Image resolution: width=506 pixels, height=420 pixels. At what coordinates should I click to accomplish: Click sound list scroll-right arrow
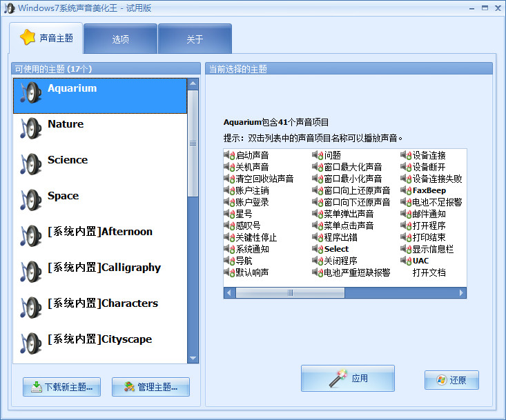click(x=461, y=292)
